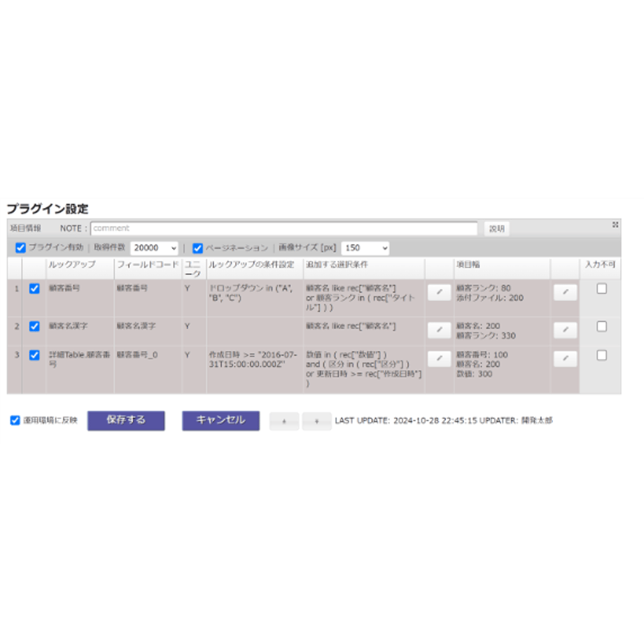Move row up with up arrow button
The image size is (644, 644).
(284, 421)
